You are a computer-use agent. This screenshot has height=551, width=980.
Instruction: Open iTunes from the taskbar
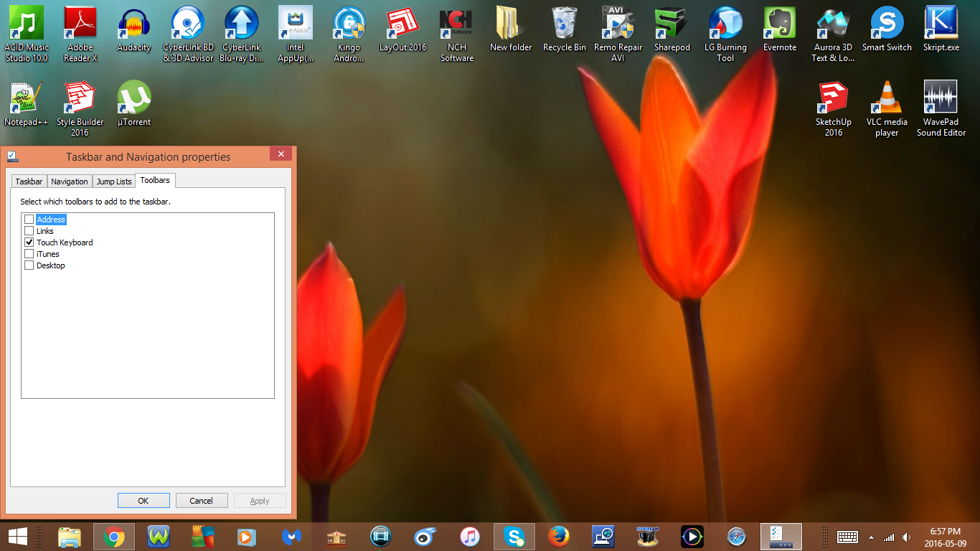coord(469,537)
